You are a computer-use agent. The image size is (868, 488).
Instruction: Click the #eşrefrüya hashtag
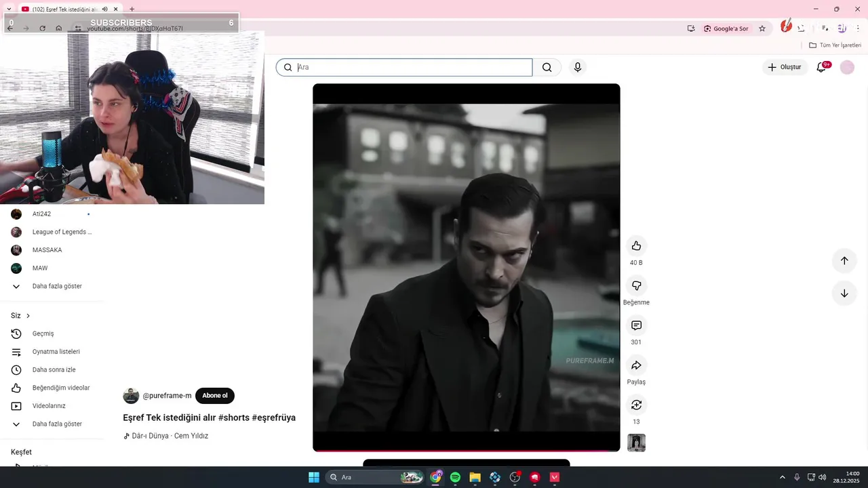coord(273,418)
